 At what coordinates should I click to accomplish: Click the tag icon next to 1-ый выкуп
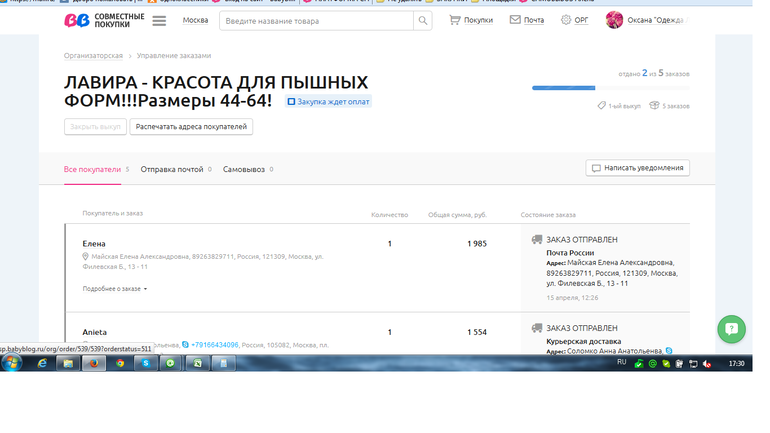[x=602, y=106]
